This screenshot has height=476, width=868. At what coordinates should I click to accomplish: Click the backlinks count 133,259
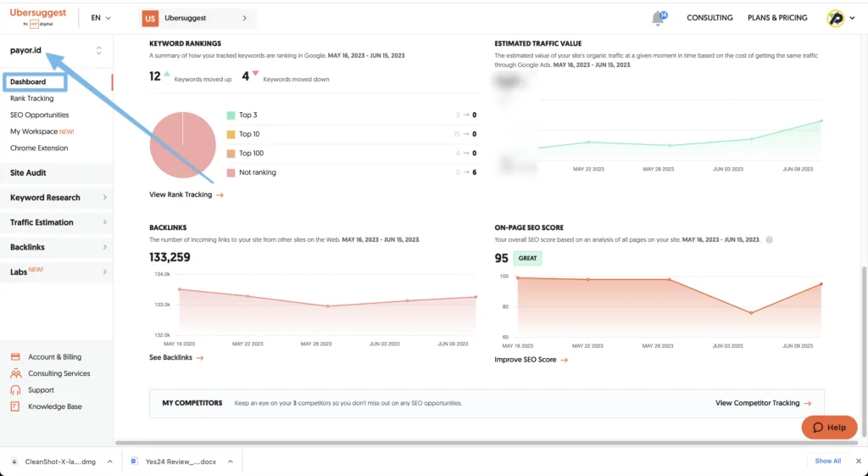(x=170, y=258)
